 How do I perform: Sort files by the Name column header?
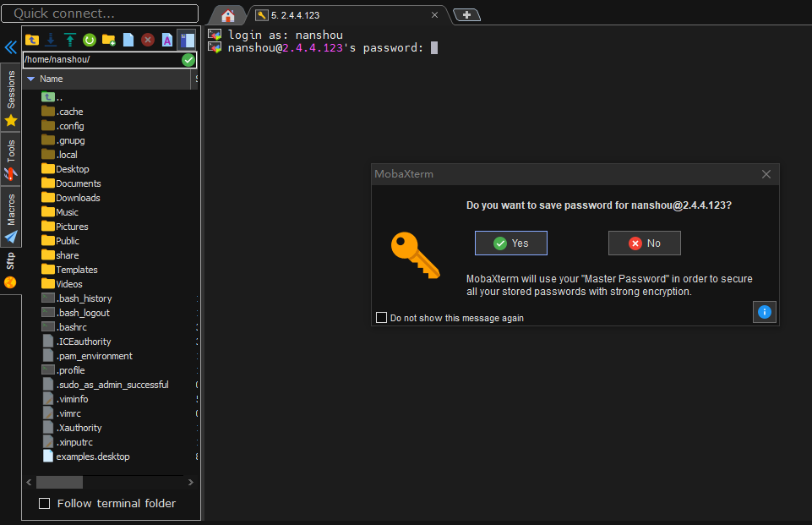pyautogui.click(x=107, y=79)
